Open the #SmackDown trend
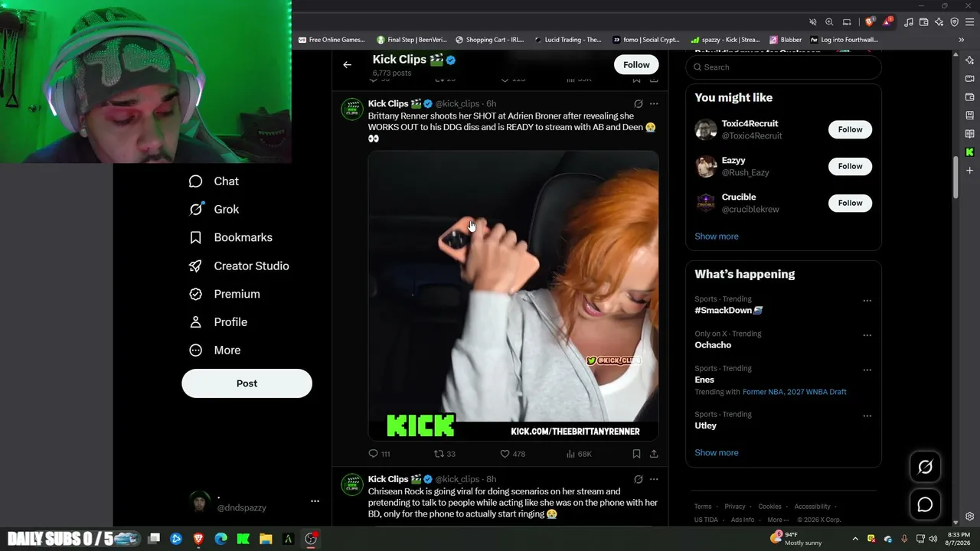This screenshot has height=551, width=980. [729, 311]
